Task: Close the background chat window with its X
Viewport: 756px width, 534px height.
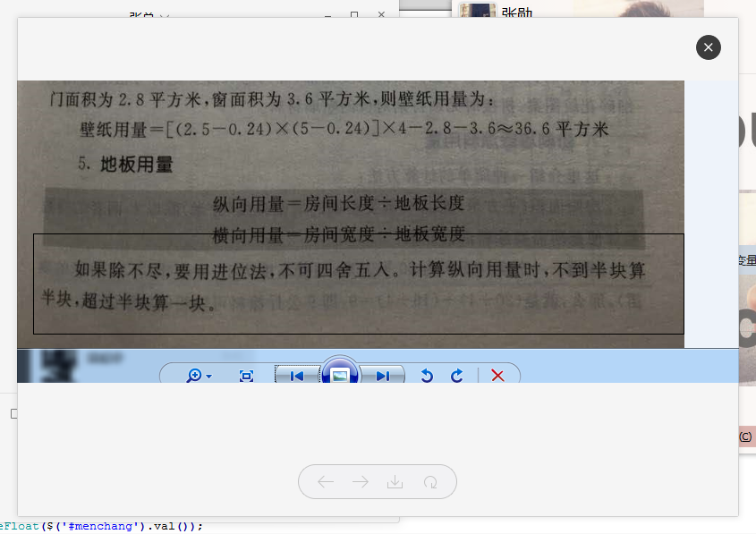Action: click(381, 14)
